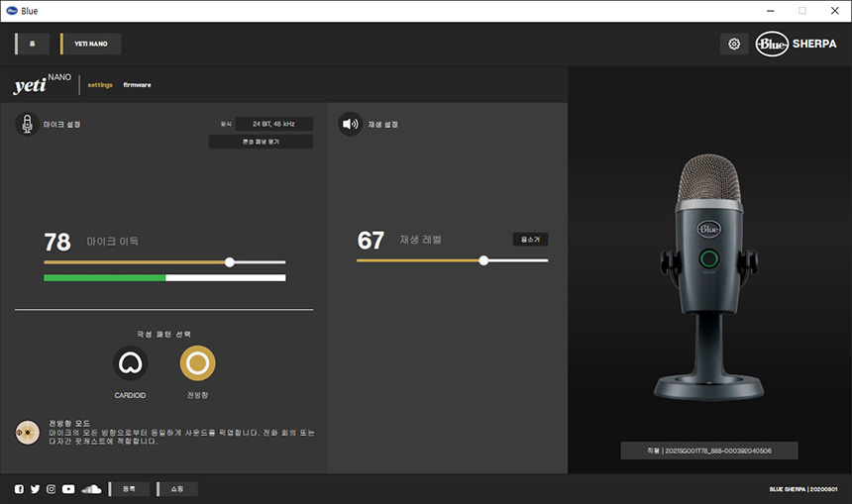Open Sherpa settings with the gear icon
Screen dimensions: 852x504
click(x=734, y=44)
